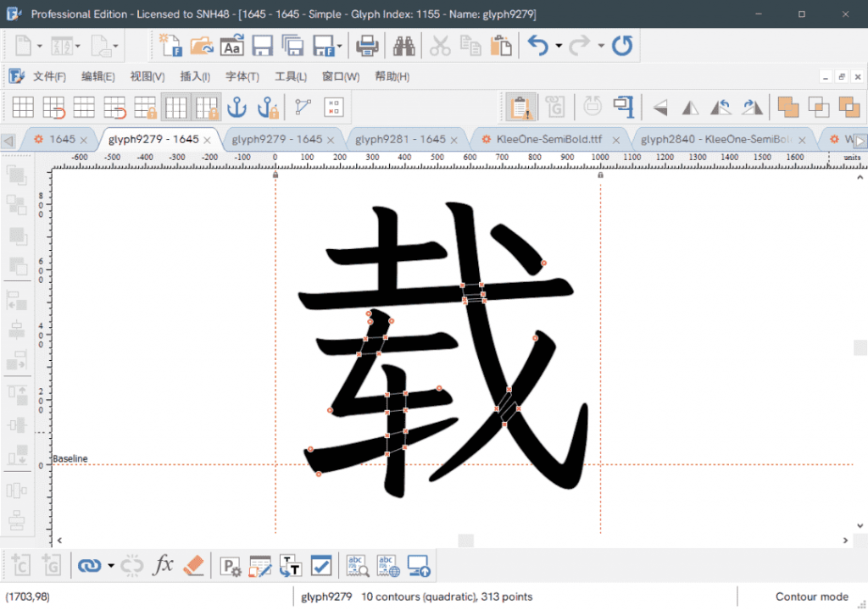Toggle the locked grid columns button
This screenshot has width=868, height=610.
[x=207, y=107]
